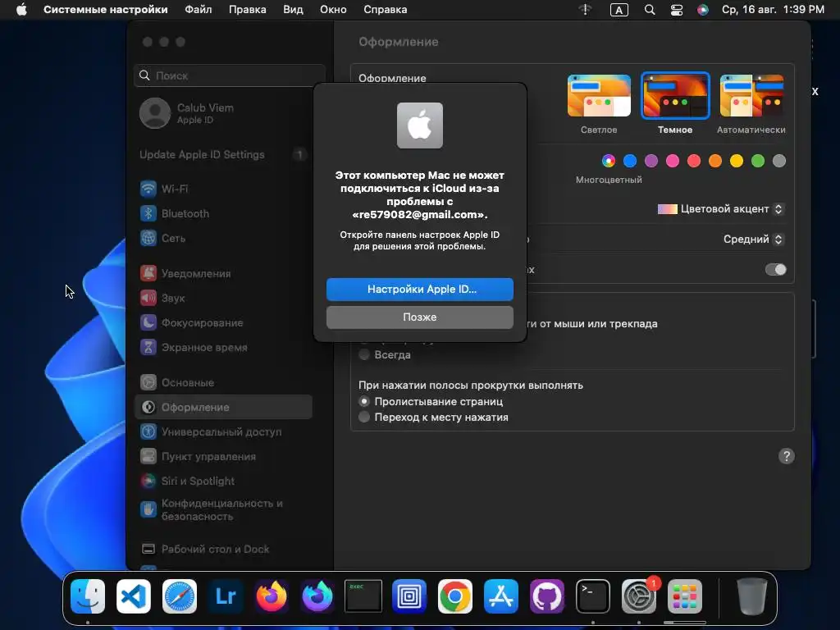Open Универсальный доступ settings
This screenshot has width=840, height=630.
(x=223, y=431)
